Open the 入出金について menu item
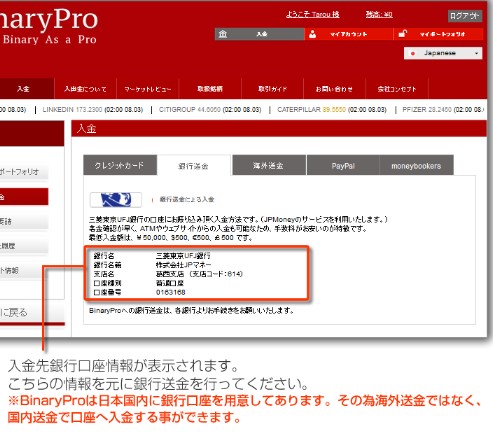 (85, 89)
